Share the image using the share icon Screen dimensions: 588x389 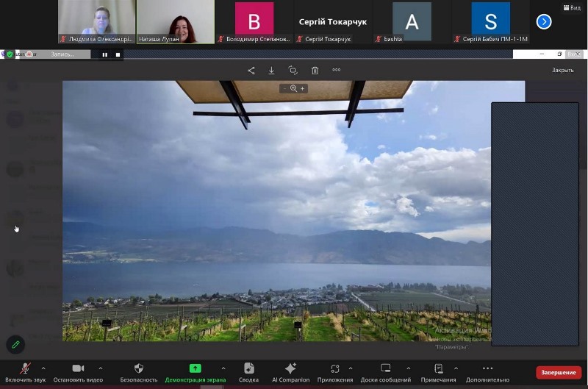pyautogui.click(x=251, y=70)
